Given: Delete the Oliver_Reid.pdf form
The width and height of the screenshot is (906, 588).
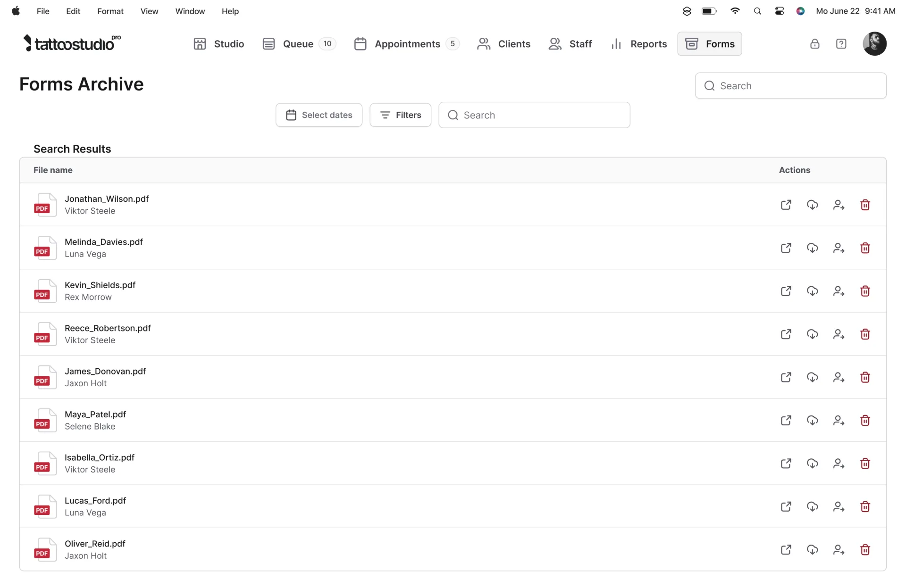Looking at the screenshot, I should click(865, 550).
